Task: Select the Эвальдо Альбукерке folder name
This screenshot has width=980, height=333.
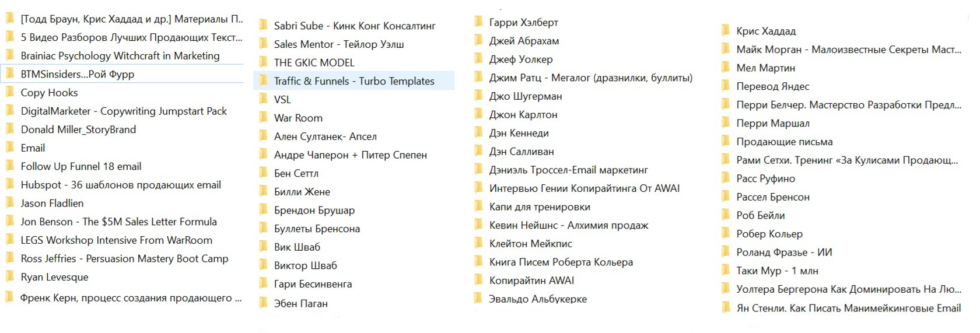Action: pos(538,299)
